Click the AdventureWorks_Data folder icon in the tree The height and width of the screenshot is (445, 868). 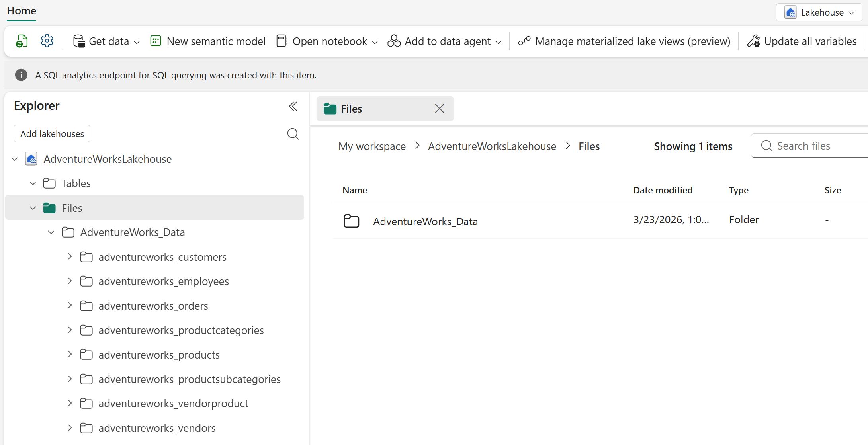coord(68,232)
